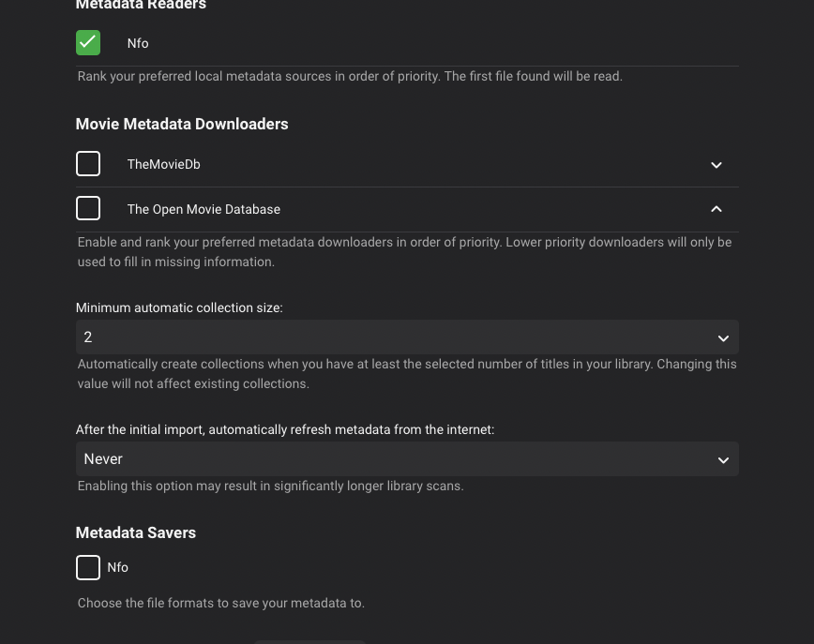Click the automatically refresh metadata label
This screenshot has height=644, width=814.
pyautogui.click(x=285, y=429)
